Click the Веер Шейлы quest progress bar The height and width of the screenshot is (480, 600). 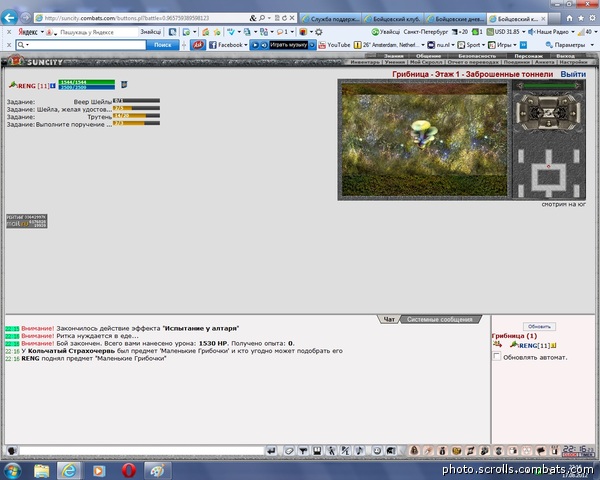coord(136,101)
